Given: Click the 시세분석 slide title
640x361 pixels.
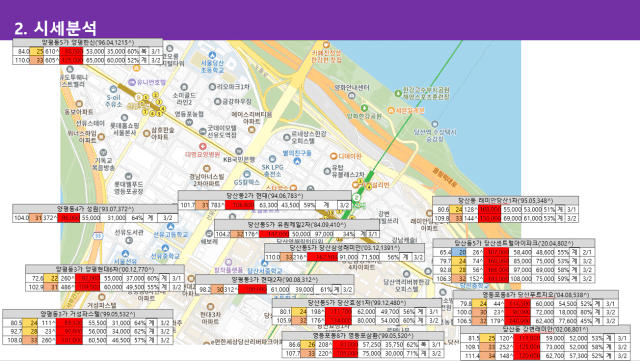Looking at the screenshot, I should click(x=55, y=28).
